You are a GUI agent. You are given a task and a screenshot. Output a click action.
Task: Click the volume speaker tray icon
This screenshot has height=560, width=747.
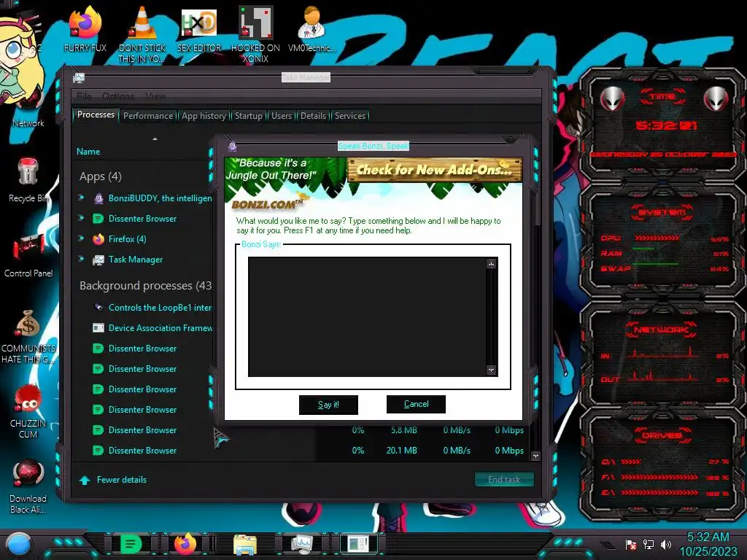click(x=666, y=544)
